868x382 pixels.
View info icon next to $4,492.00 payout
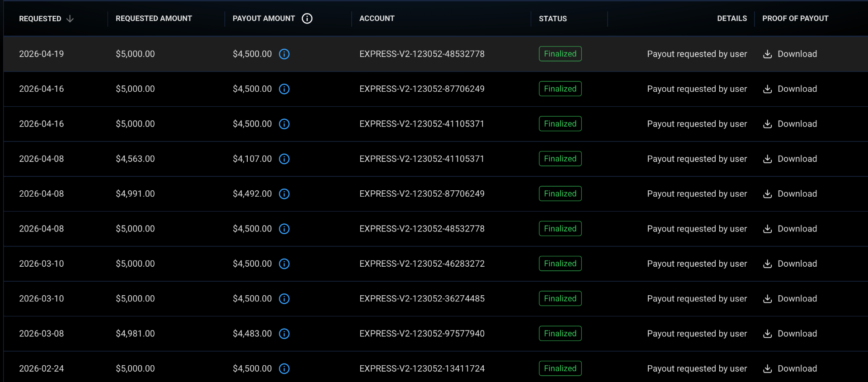click(x=284, y=194)
